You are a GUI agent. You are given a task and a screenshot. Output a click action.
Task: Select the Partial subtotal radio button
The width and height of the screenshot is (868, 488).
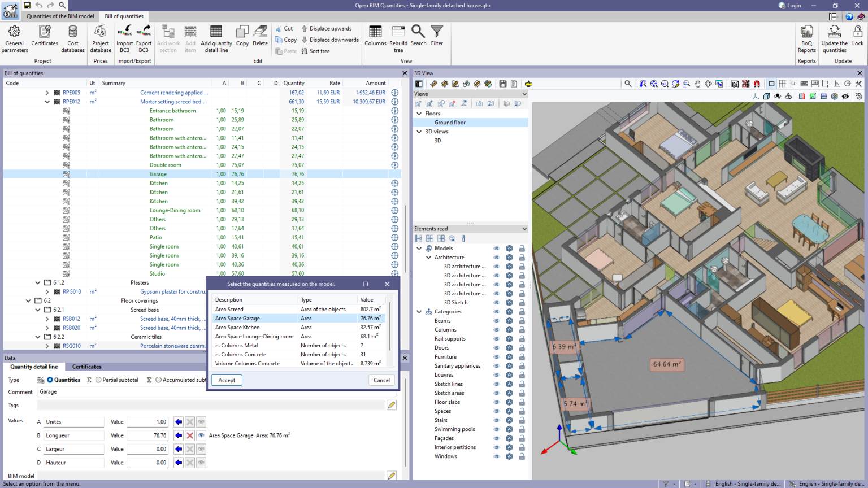[x=98, y=380]
